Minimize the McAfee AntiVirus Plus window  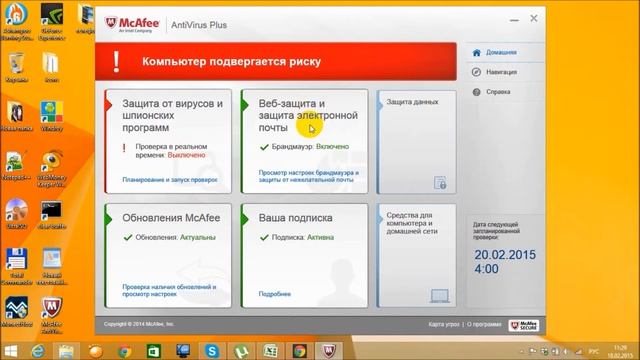pos(514,19)
